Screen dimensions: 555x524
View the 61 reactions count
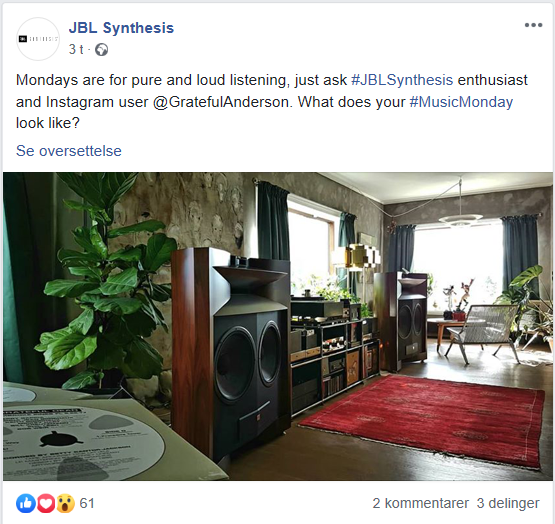tap(87, 503)
